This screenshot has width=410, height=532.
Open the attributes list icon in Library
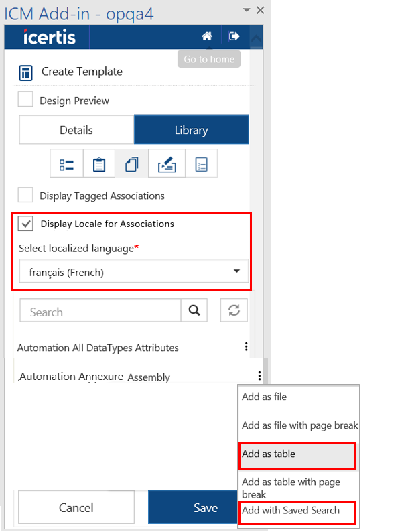click(x=67, y=165)
